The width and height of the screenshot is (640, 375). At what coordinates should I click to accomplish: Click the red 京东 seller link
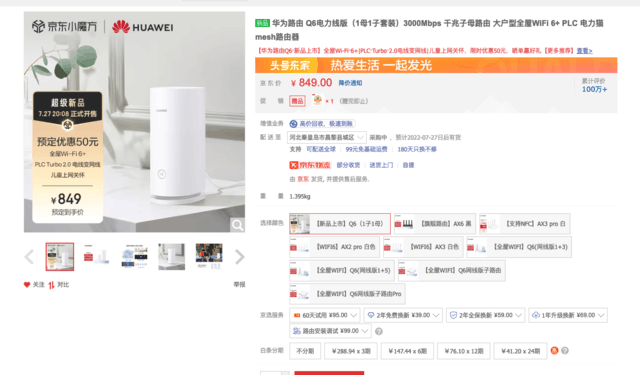[303, 179]
